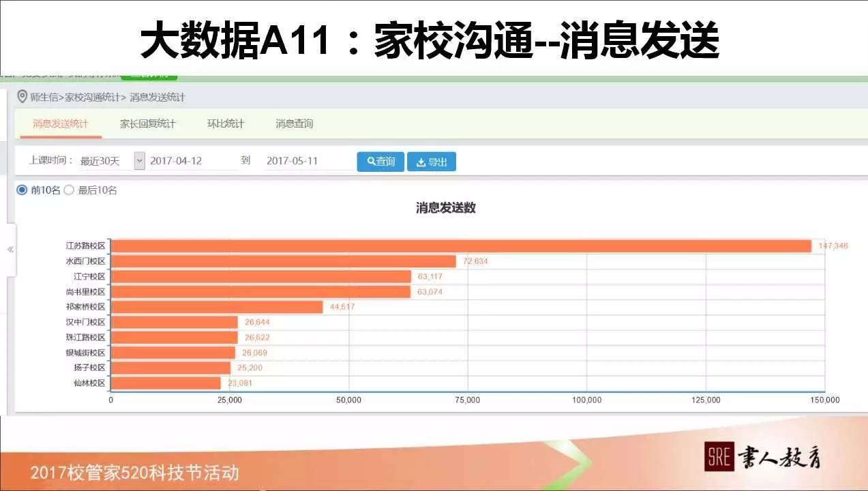The width and height of the screenshot is (868, 491).
Task: Select the 消息发送统计 tab
Action: pyautogui.click(x=61, y=123)
